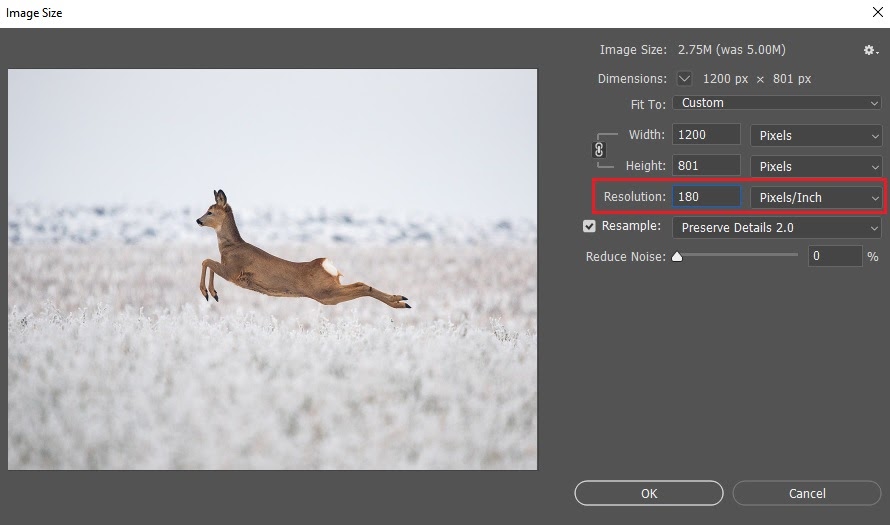Toggle the constrain proportions link icon

599,150
